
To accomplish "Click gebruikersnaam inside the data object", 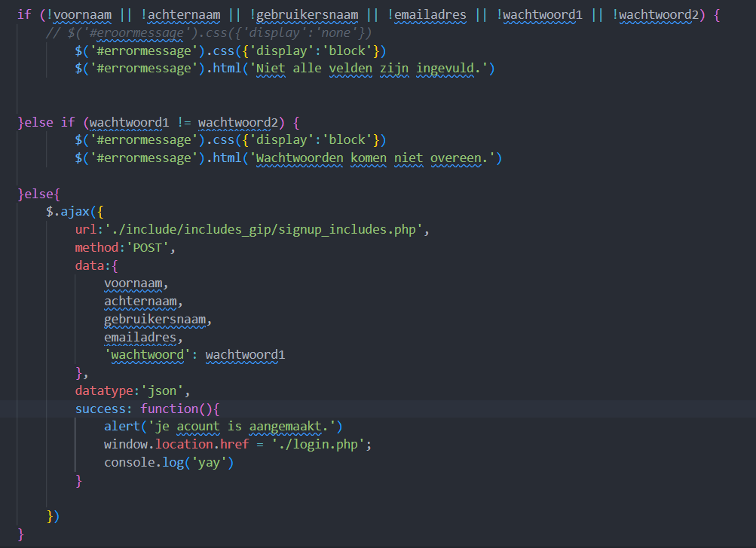I will 154,319.
